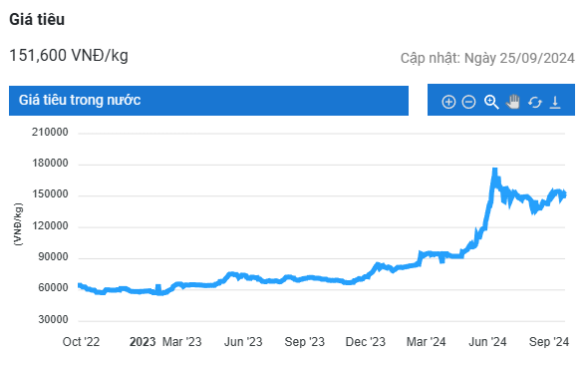Click the Sep '24 axis label
588x365 pixels.
click(548, 342)
